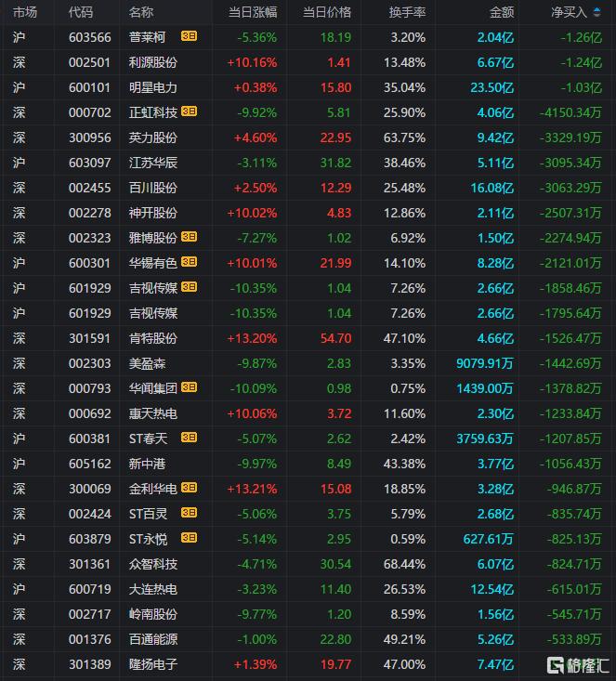
Task: Click the 3日 badge beside 金利华电
Action: pos(189,488)
